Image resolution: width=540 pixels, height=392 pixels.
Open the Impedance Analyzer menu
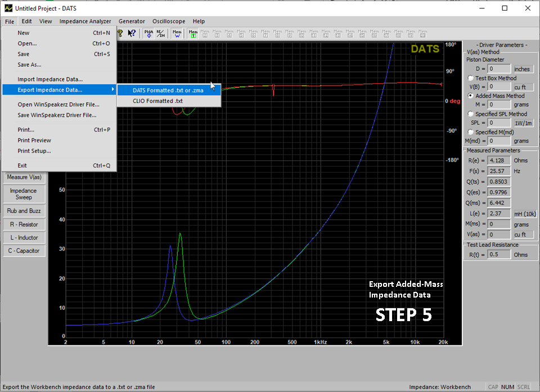pos(85,21)
